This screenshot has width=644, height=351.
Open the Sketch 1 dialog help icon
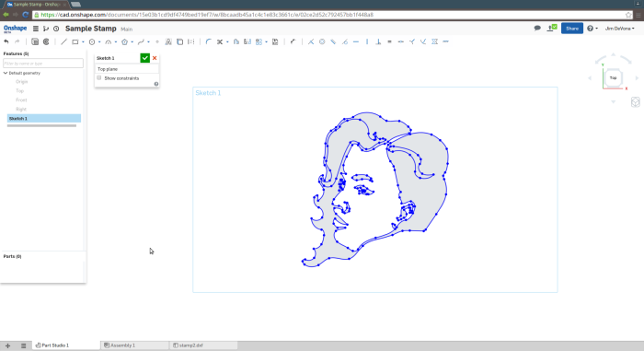coord(156,84)
